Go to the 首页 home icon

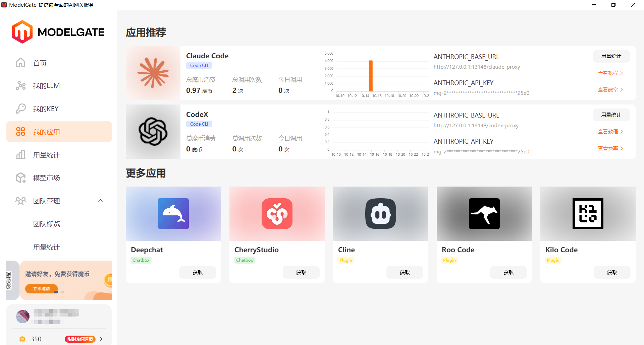(x=21, y=63)
